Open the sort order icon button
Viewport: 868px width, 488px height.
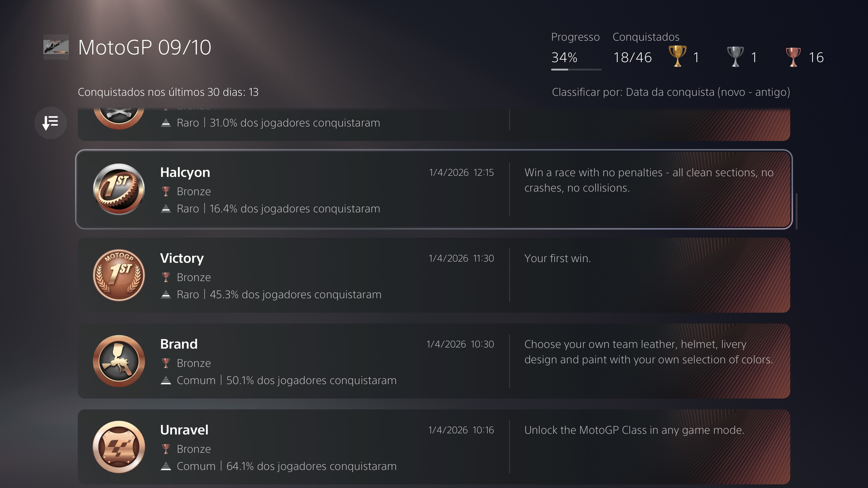coord(51,123)
